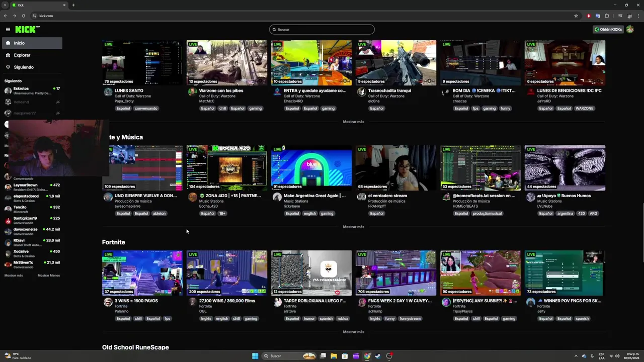This screenshot has height=362, width=644.
Task: Open RDjavi channel in the sidebar
Action: 32,242
